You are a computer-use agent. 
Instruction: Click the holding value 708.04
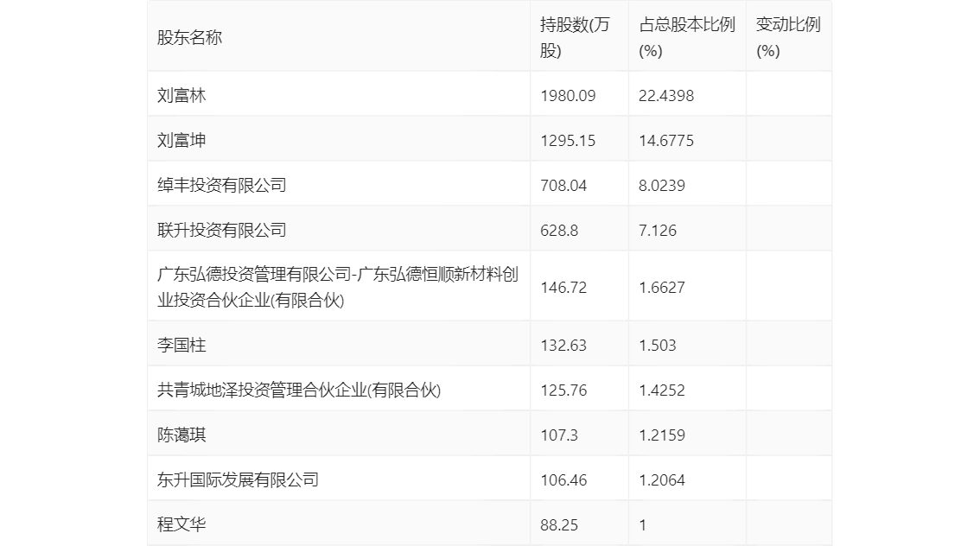coord(563,186)
